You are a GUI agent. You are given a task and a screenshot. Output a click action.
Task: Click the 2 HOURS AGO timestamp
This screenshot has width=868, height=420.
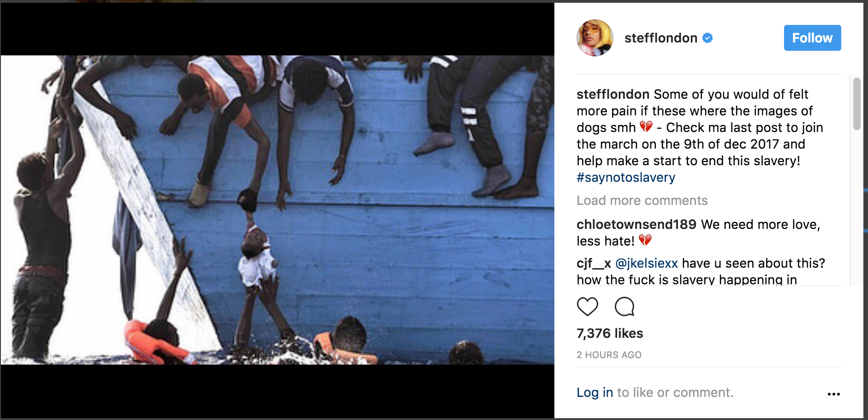point(609,355)
